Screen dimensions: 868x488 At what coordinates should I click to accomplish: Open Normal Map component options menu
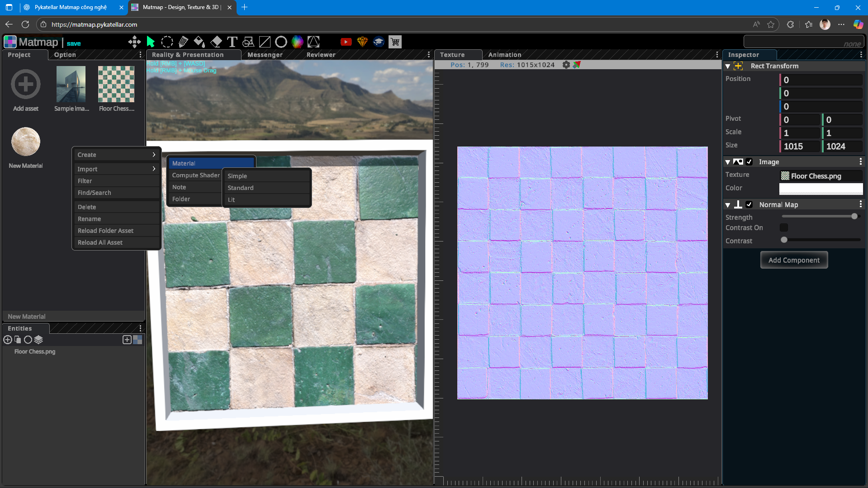coord(861,204)
